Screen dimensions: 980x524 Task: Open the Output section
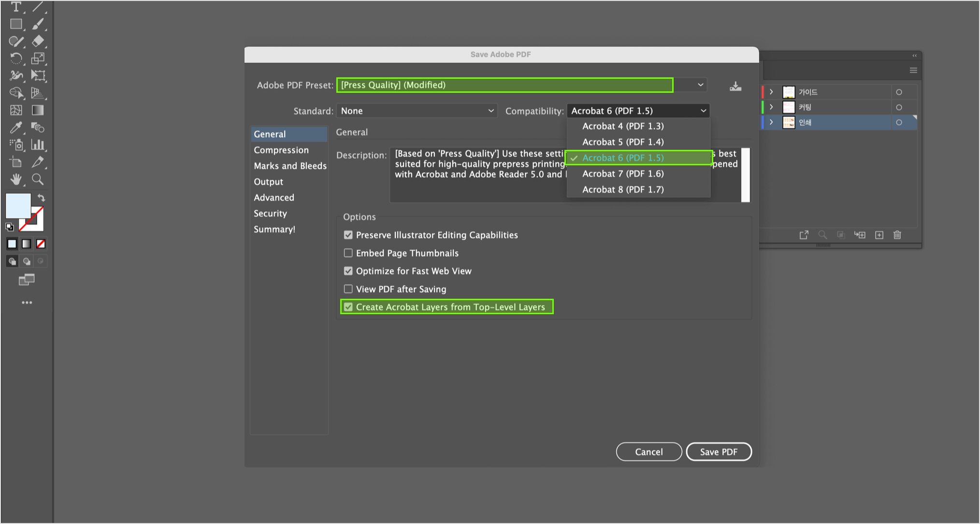pos(289,182)
